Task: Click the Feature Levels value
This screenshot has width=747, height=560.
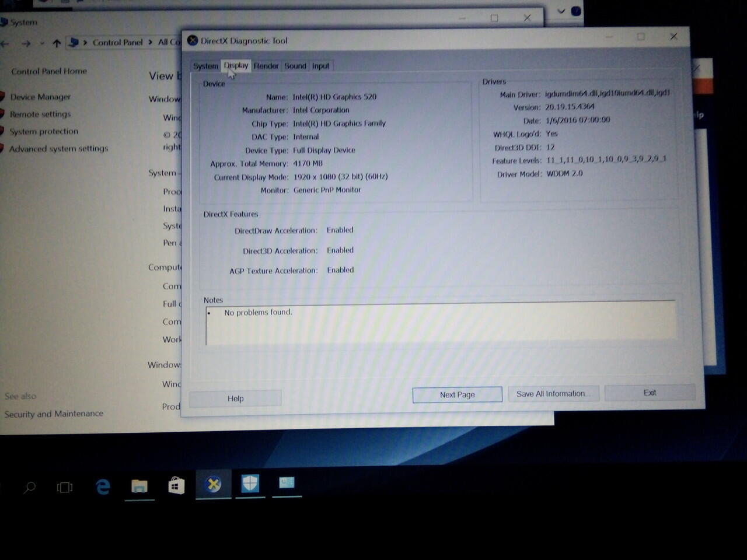Action: click(x=606, y=159)
